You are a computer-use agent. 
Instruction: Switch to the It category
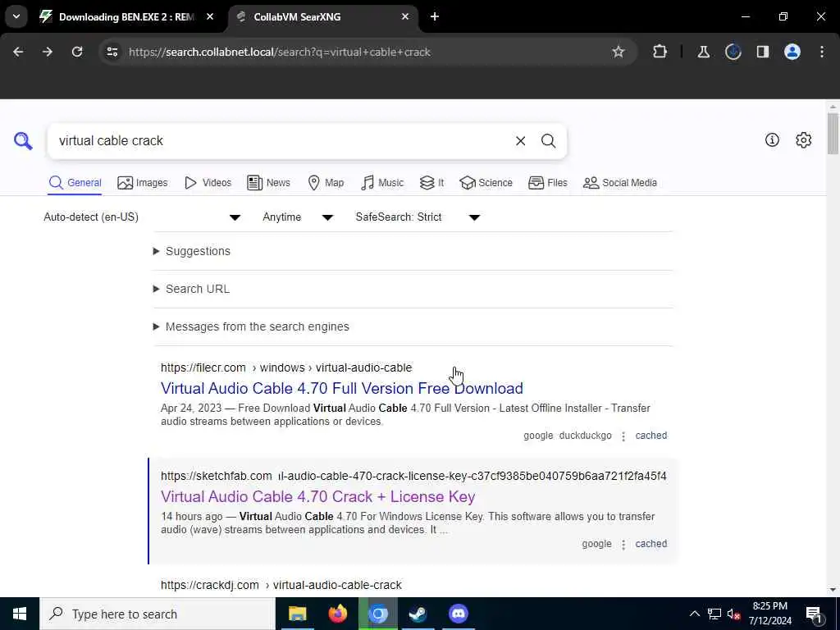(431, 183)
